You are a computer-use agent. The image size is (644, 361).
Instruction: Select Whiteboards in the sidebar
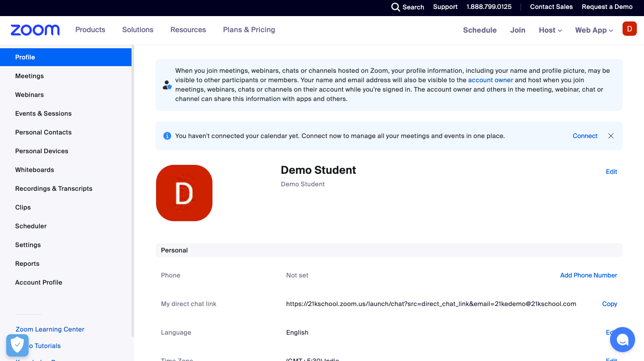[34, 170]
